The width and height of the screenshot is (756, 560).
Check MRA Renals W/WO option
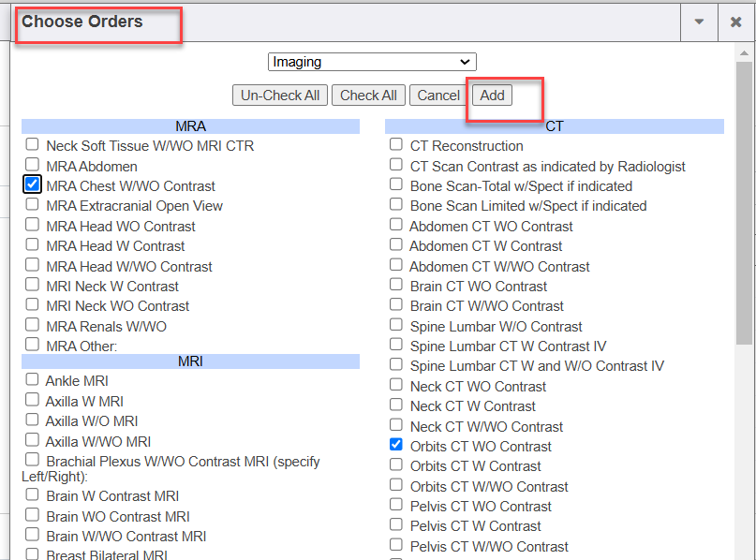[33, 325]
